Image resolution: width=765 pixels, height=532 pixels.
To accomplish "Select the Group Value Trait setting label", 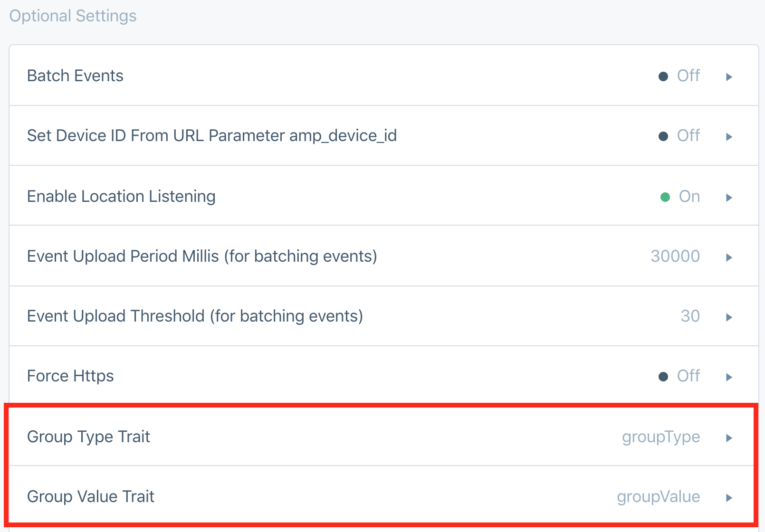I will tap(91, 497).
